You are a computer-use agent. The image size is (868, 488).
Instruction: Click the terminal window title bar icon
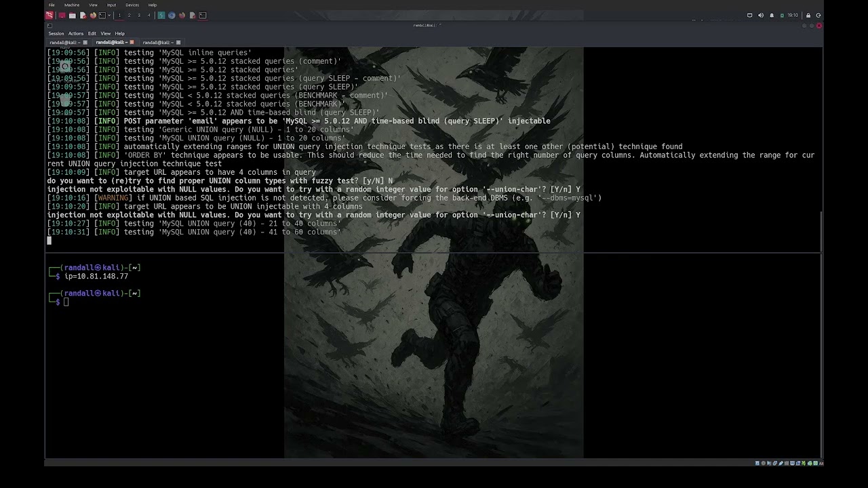click(x=50, y=26)
